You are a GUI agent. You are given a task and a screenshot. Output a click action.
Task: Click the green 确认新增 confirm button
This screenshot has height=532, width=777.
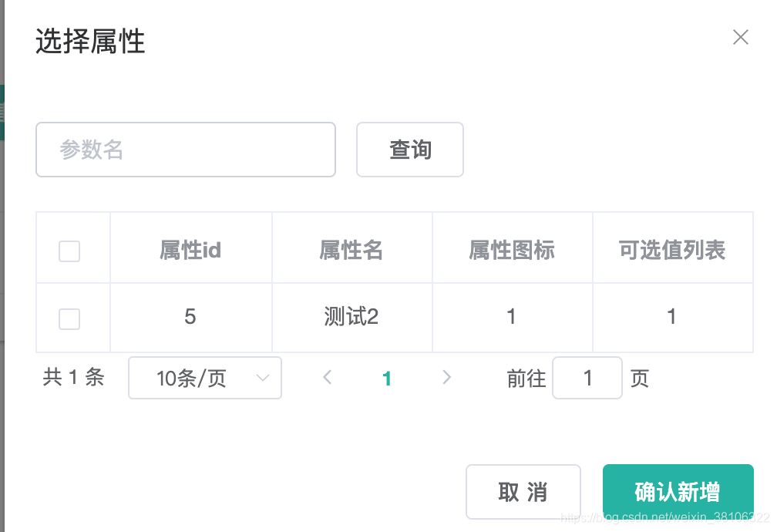678,491
